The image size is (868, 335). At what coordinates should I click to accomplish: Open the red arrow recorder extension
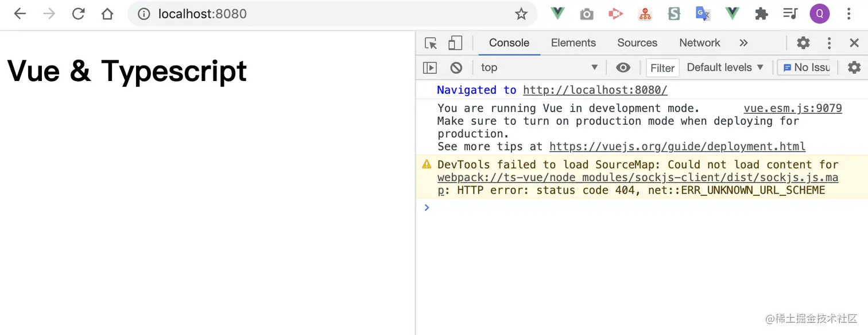coord(616,14)
